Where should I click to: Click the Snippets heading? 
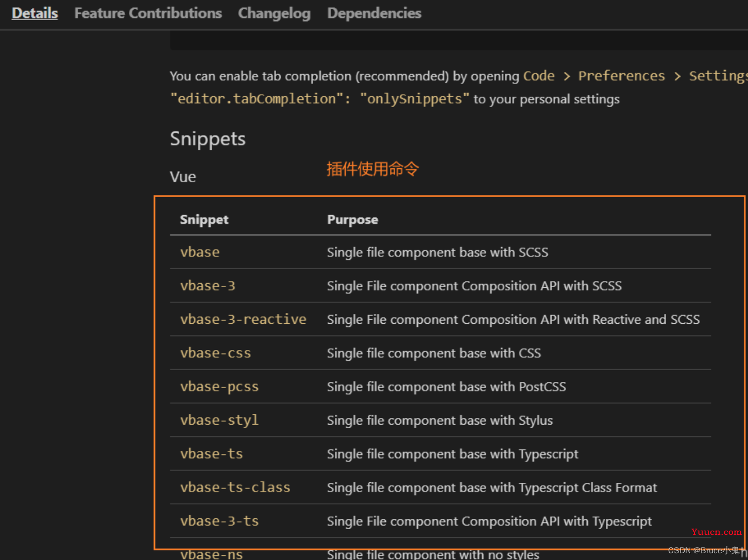point(208,139)
